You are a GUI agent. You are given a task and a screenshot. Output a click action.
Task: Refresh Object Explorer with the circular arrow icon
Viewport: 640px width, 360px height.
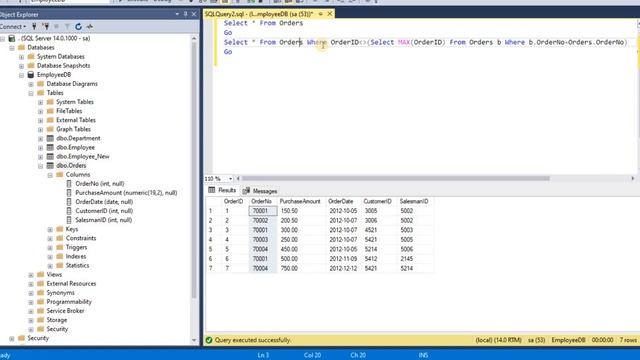78,27
